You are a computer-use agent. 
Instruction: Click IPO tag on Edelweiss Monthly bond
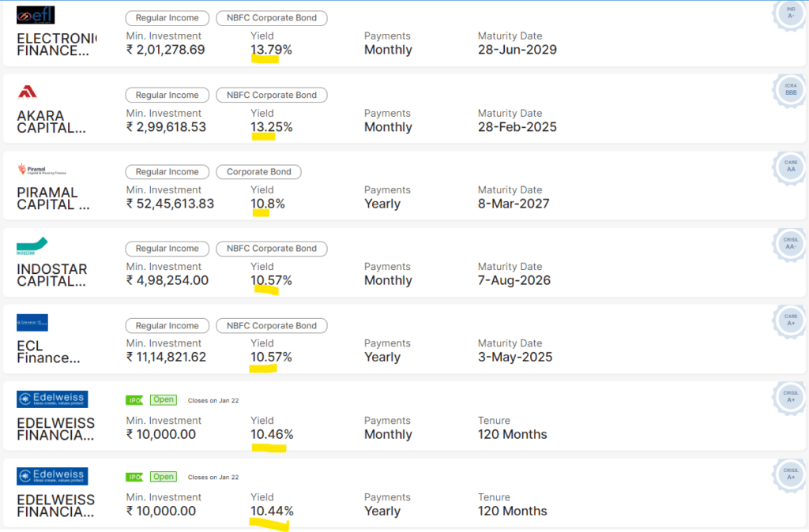[x=134, y=400]
